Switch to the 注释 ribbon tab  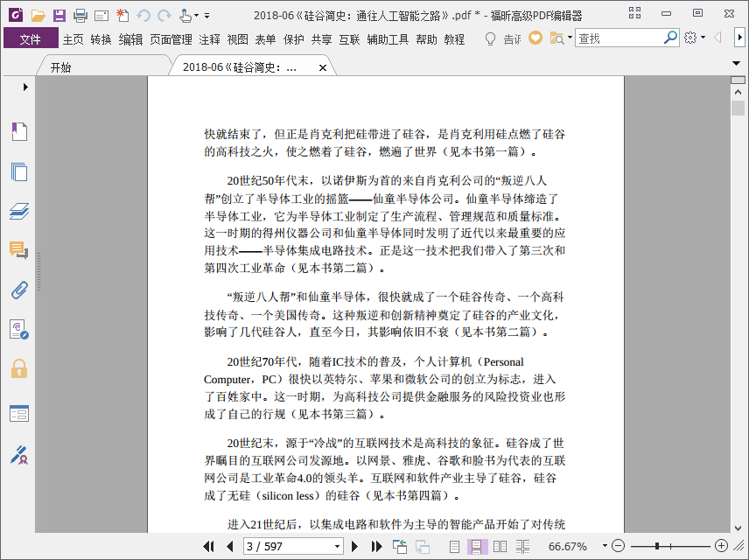(x=209, y=39)
